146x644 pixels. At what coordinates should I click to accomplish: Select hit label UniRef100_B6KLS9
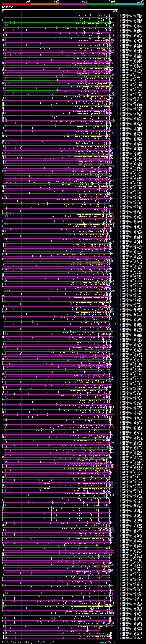[131, 103]
